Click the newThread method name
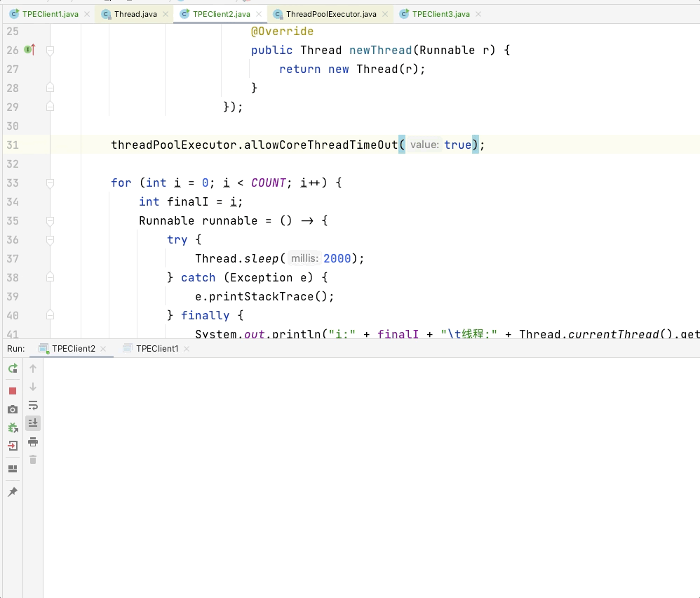The width and height of the screenshot is (700, 598). tap(380, 50)
